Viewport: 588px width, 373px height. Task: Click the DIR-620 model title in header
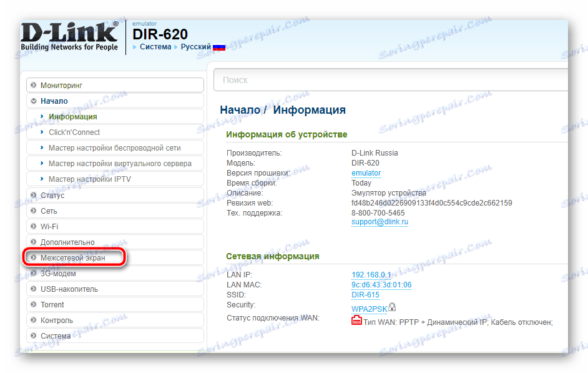coord(160,34)
